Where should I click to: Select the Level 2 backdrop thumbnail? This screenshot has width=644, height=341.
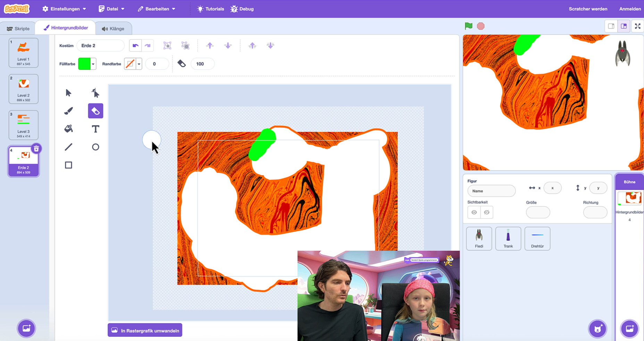coord(24,89)
